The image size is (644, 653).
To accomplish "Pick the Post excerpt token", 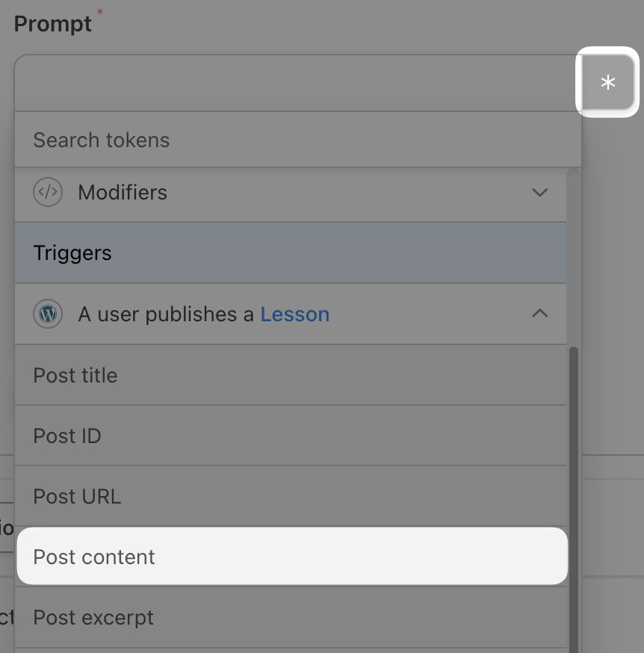I will point(291,617).
